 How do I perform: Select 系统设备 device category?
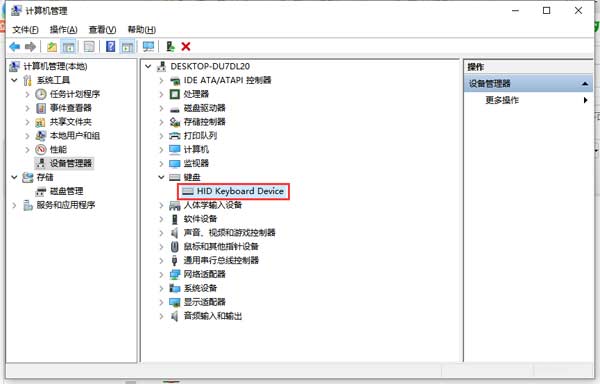point(200,288)
